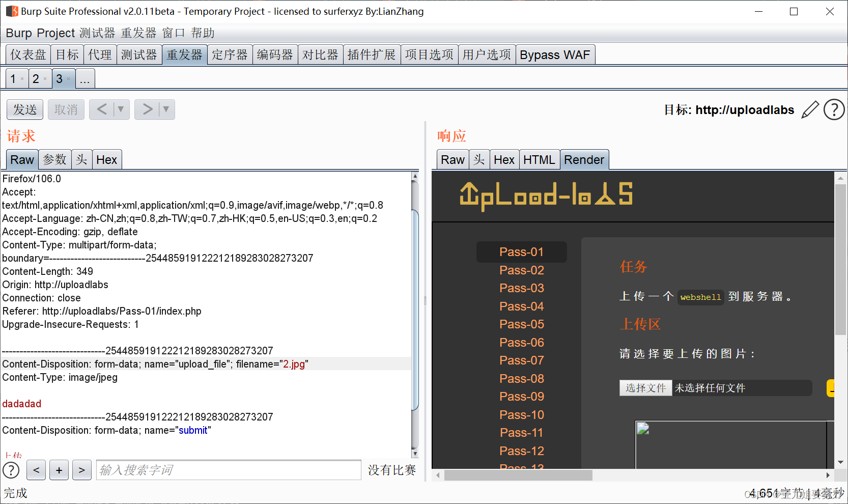
Task: Open the 重发器 menu in menu bar
Action: [x=138, y=33]
